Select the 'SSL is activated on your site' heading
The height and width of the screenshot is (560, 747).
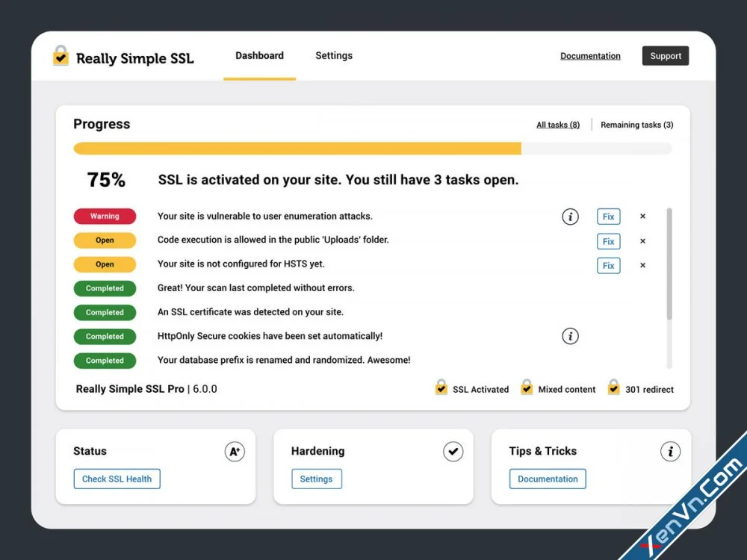(338, 180)
